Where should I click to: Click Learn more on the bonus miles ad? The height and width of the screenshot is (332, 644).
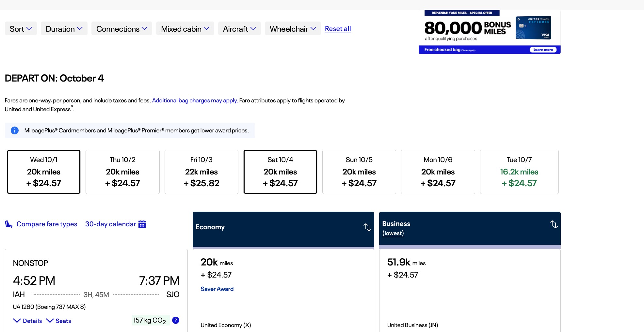(543, 50)
